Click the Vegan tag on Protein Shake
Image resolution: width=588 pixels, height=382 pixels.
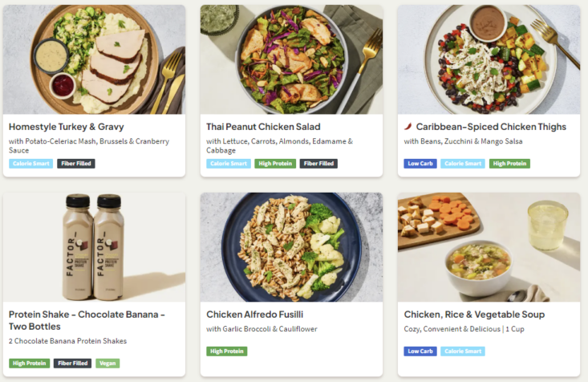click(x=107, y=364)
